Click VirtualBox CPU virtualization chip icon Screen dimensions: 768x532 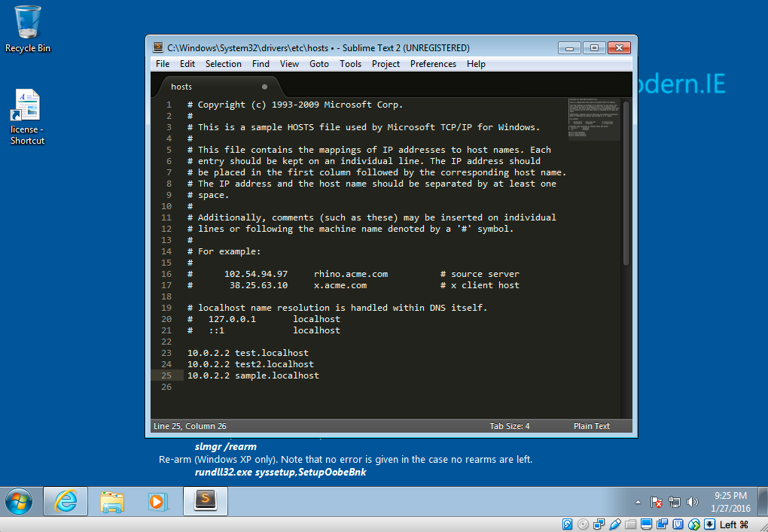[x=678, y=524]
